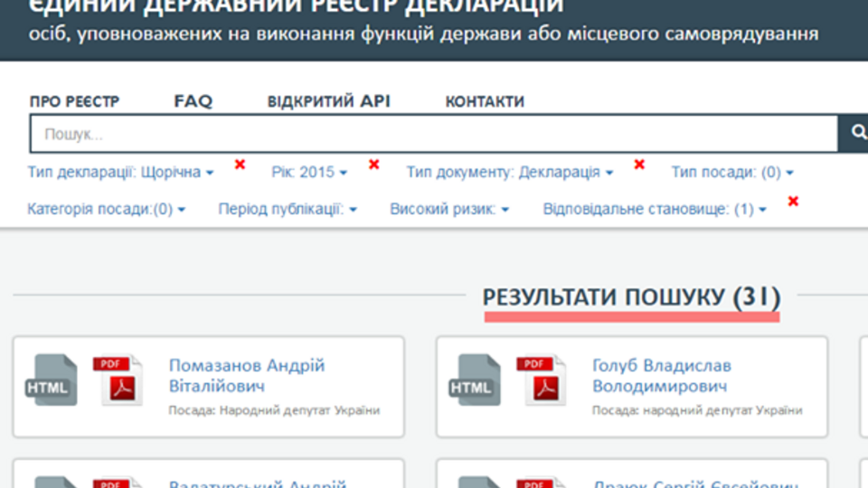Open the FAQ page
Image resolution: width=868 pixels, height=488 pixels.
point(193,101)
